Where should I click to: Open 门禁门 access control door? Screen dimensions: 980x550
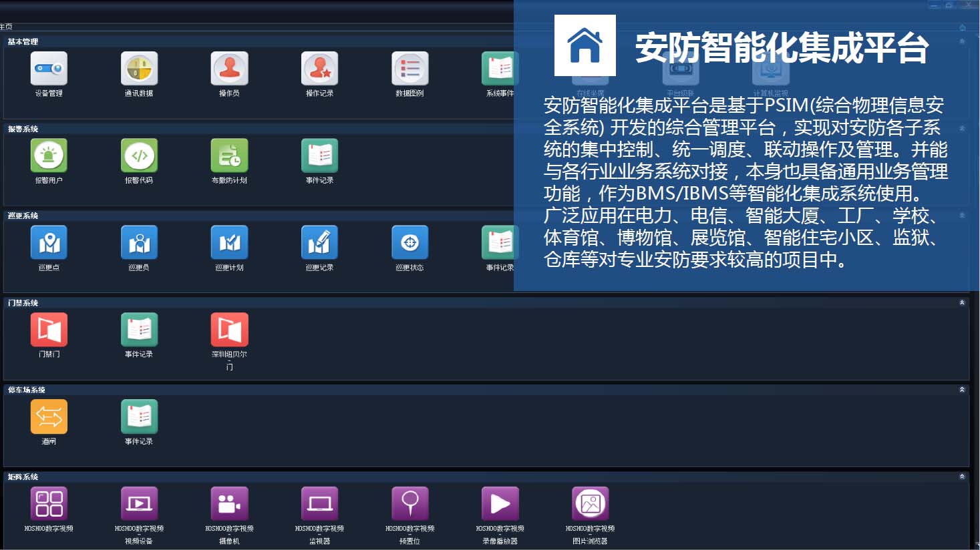[49, 330]
